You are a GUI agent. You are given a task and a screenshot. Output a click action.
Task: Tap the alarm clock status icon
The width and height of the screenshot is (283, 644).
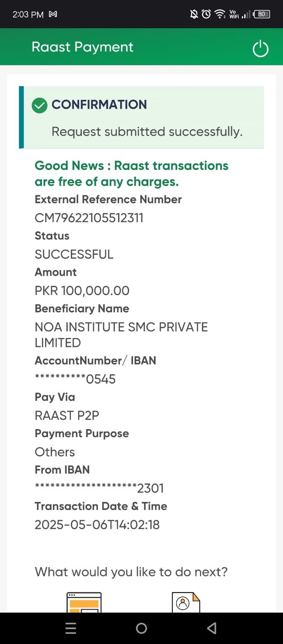point(206,14)
